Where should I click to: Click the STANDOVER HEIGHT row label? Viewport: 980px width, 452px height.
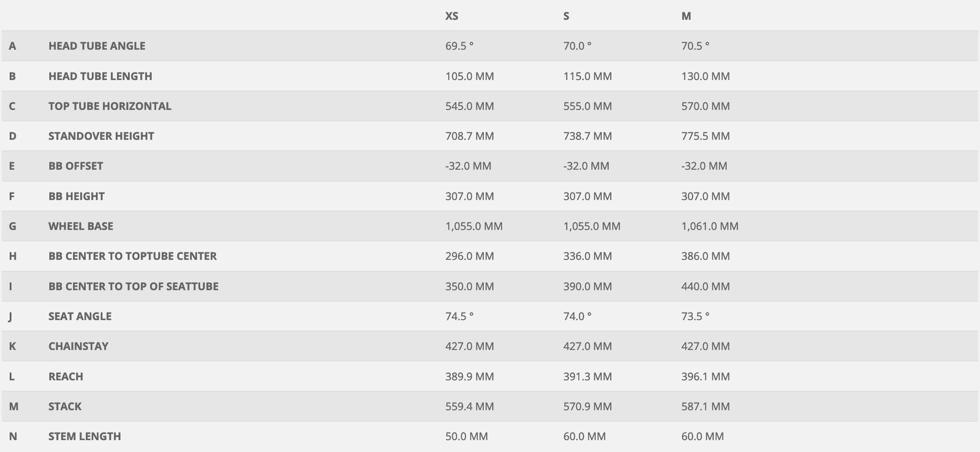[x=101, y=136]
